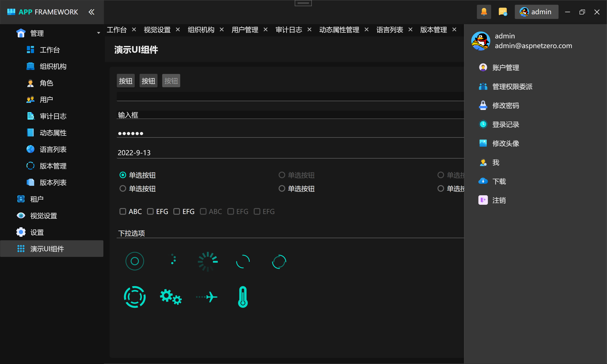Click the first 按钮 button
The width and height of the screenshot is (607, 364).
pyautogui.click(x=126, y=81)
